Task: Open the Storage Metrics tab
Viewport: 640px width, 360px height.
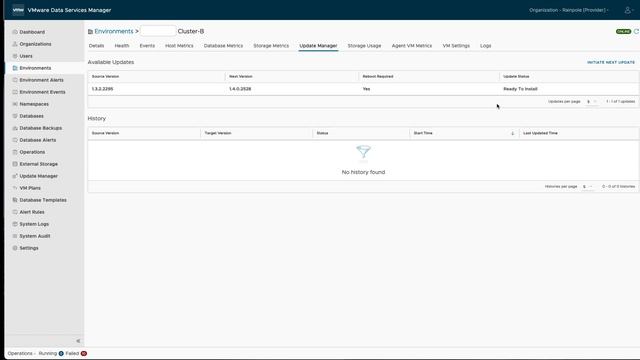Action: pyautogui.click(x=271, y=46)
